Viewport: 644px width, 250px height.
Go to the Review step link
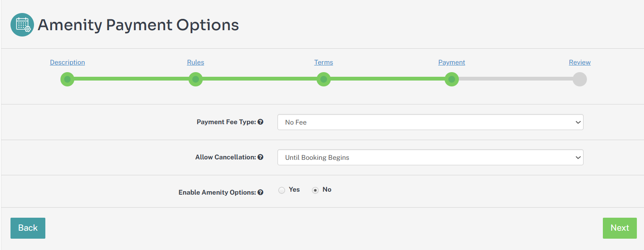coord(580,62)
